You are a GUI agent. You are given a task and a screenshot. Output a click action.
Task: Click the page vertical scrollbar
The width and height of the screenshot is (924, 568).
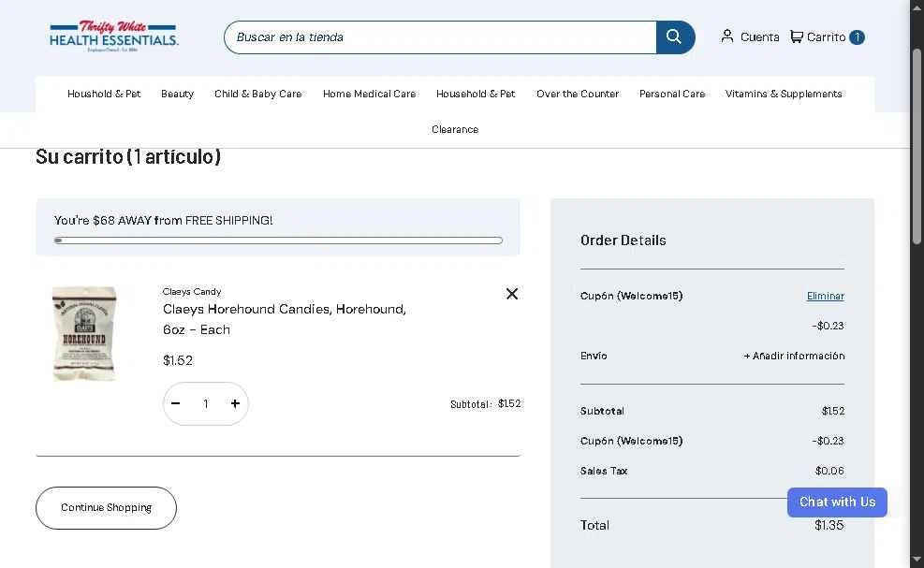(917, 146)
